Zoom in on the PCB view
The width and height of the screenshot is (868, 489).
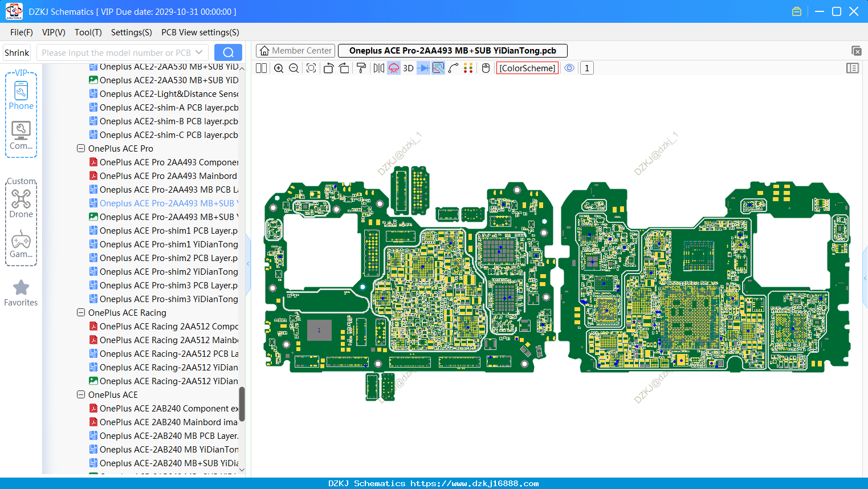click(279, 68)
